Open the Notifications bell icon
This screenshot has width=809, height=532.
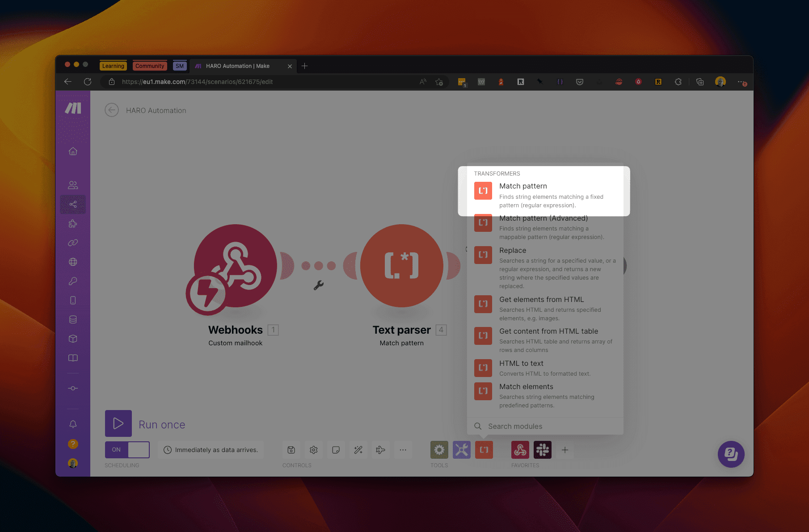click(x=73, y=424)
